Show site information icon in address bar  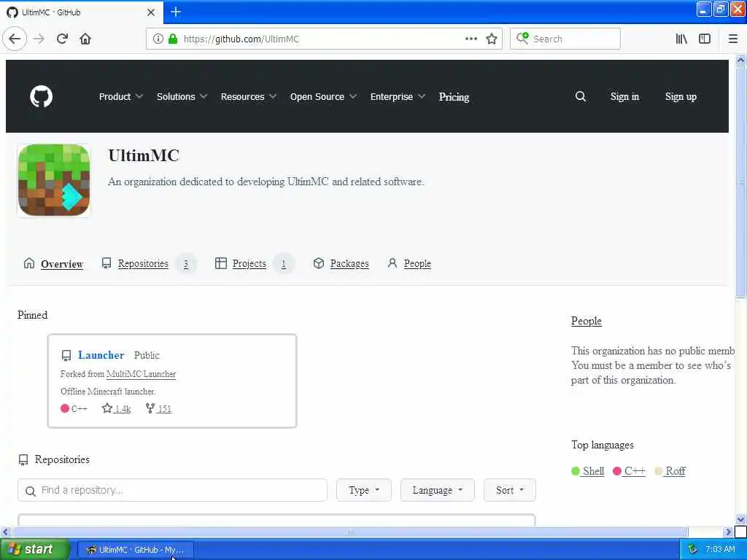(158, 39)
